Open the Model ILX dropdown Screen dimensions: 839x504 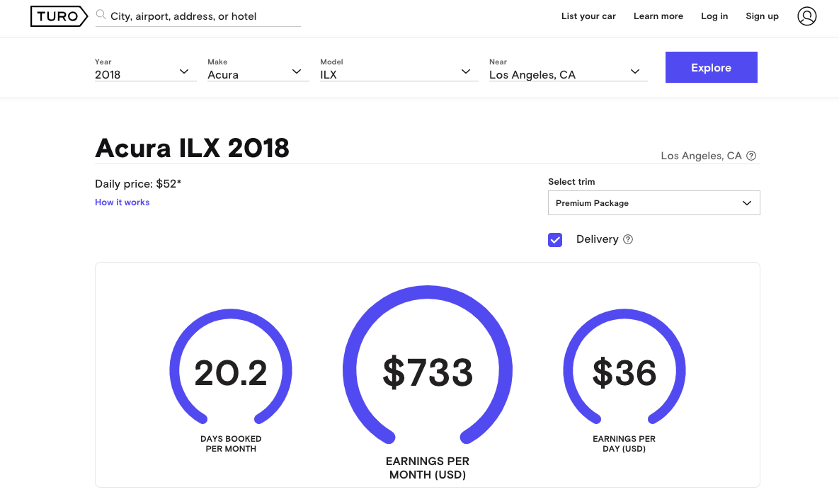click(x=399, y=70)
